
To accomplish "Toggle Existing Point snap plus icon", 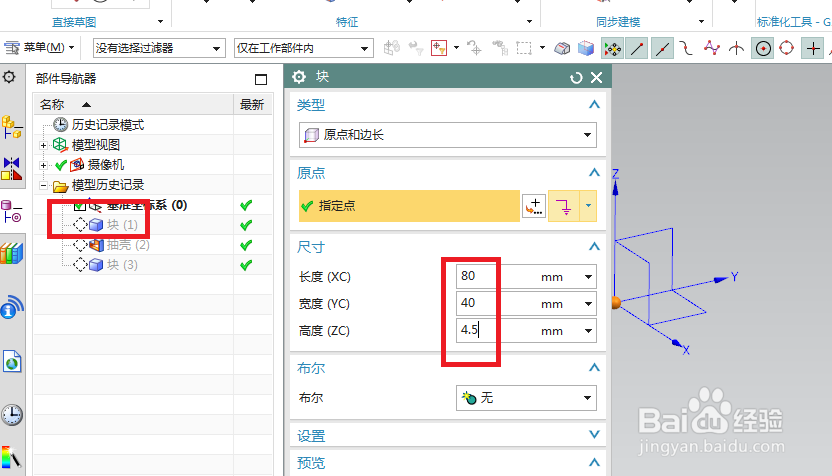I will pos(813,49).
